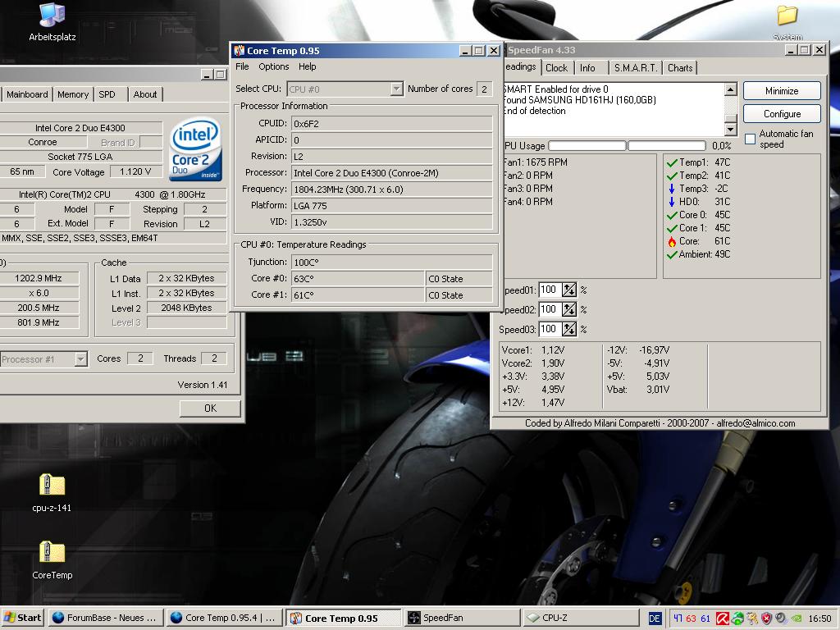840x630 pixels.
Task: Click the Temp3 blue down arrow icon
Action: coord(672,189)
